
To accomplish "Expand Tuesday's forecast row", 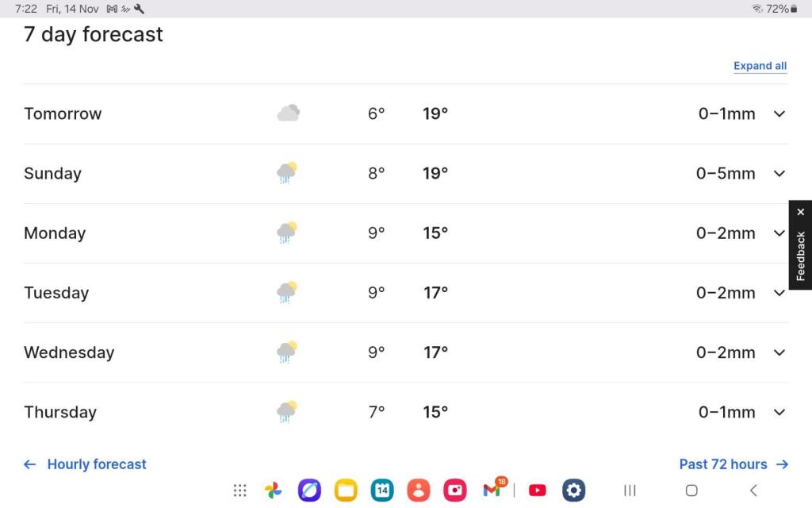I will [x=779, y=292].
